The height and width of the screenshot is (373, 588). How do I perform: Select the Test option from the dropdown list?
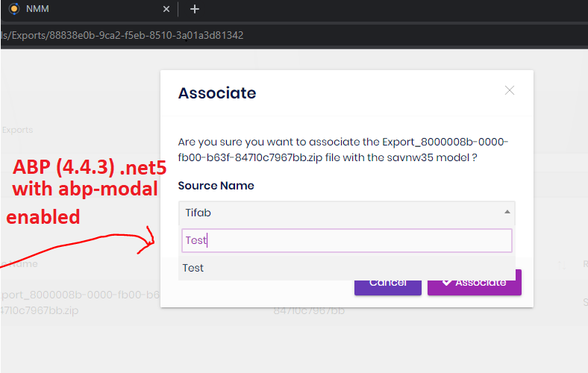click(x=193, y=268)
